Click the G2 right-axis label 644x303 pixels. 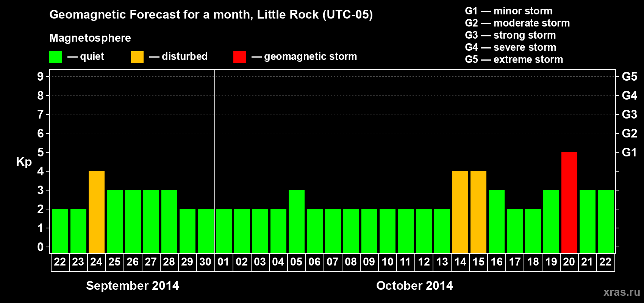coord(629,133)
